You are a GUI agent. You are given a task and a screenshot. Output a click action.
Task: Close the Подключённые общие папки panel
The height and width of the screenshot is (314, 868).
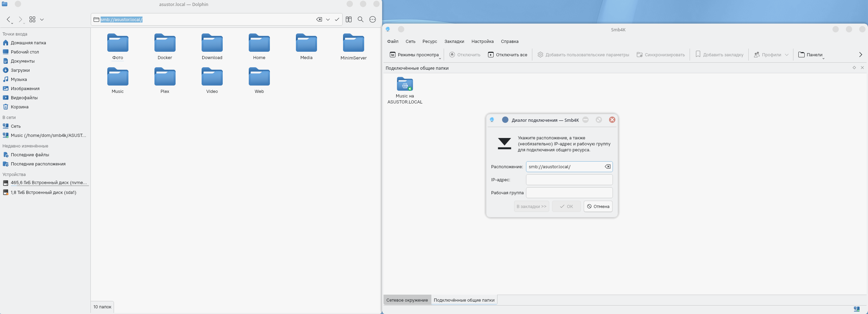(862, 68)
